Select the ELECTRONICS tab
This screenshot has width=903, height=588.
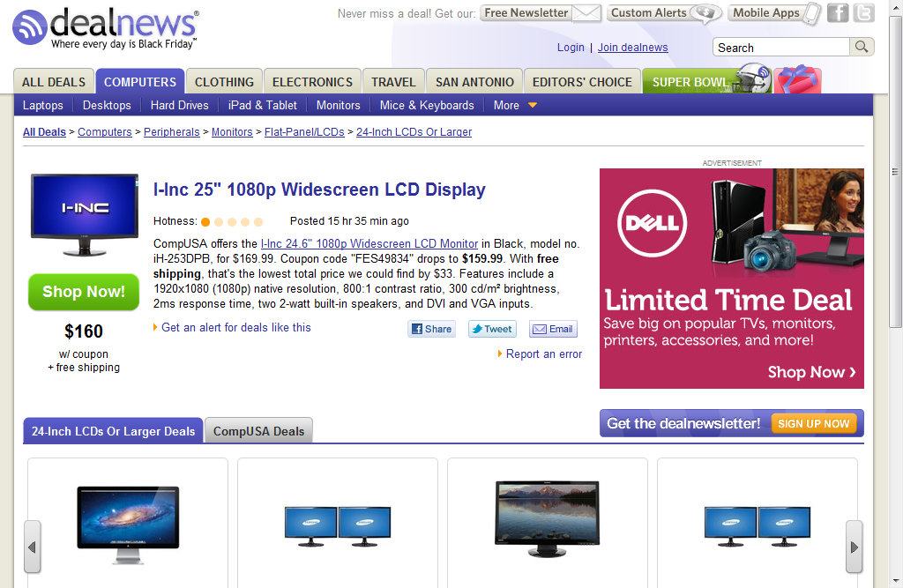(x=312, y=80)
